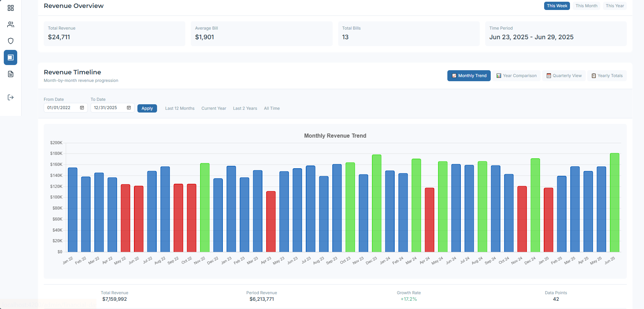Show the Yearly Totals tab
644x309 pixels.
pos(607,76)
